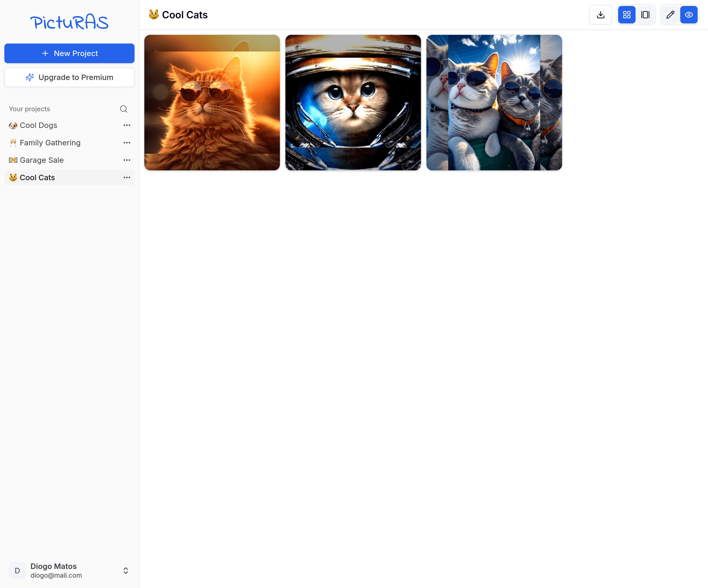This screenshot has height=588, width=708.
Task: Enable edit mode with pencil icon
Action: pyautogui.click(x=670, y=15)
